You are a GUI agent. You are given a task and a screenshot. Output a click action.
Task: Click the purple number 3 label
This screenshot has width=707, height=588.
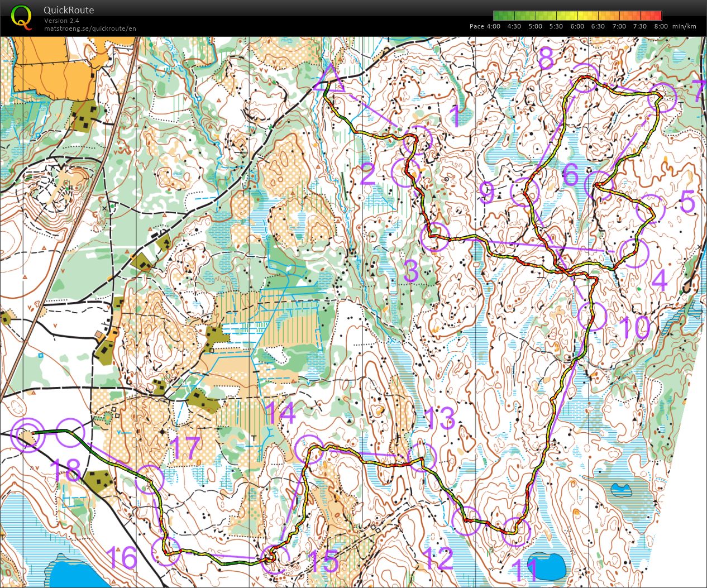(410, 271)
